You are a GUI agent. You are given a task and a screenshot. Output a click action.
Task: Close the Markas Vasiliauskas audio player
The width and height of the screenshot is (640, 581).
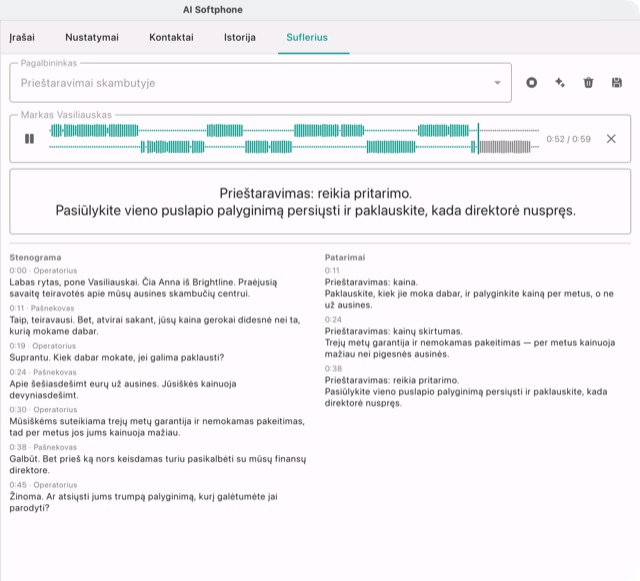611,139
